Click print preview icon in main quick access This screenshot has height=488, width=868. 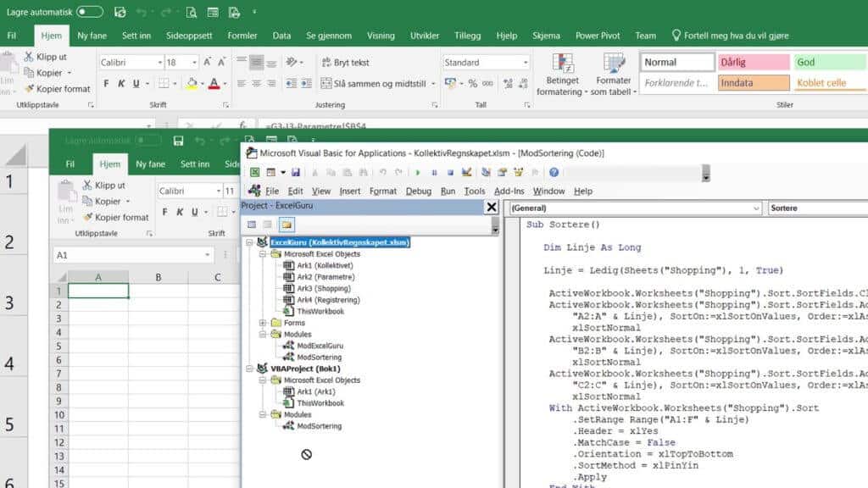pyautogui.click(x=192, y=12)
